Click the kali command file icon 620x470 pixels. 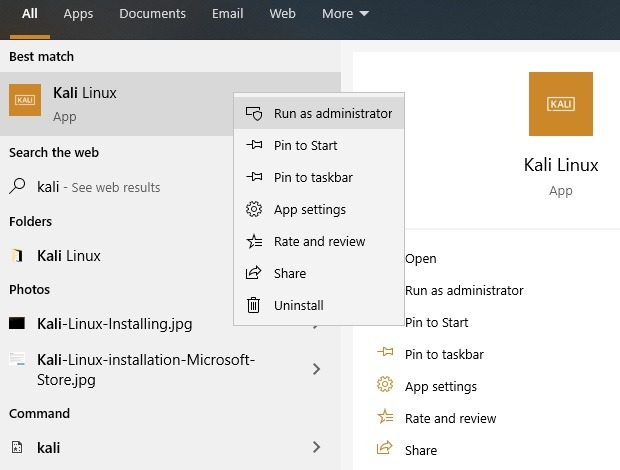[x=17, y=447]
